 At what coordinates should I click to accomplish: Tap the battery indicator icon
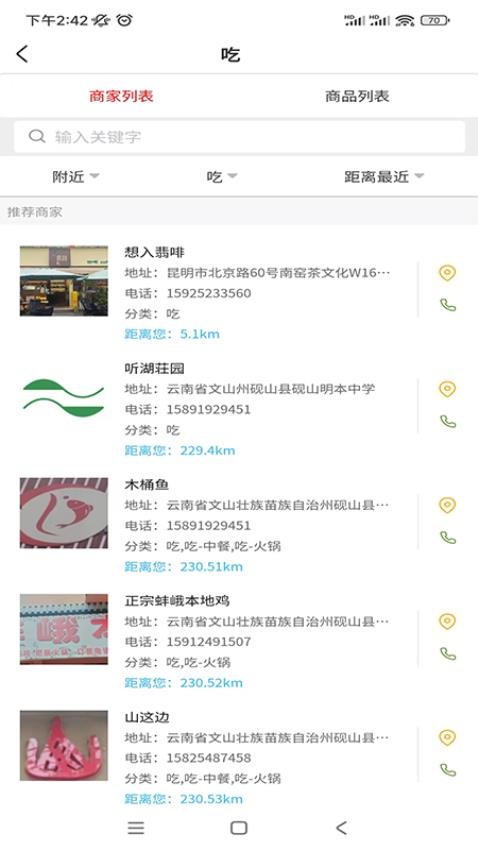[435, 21]
